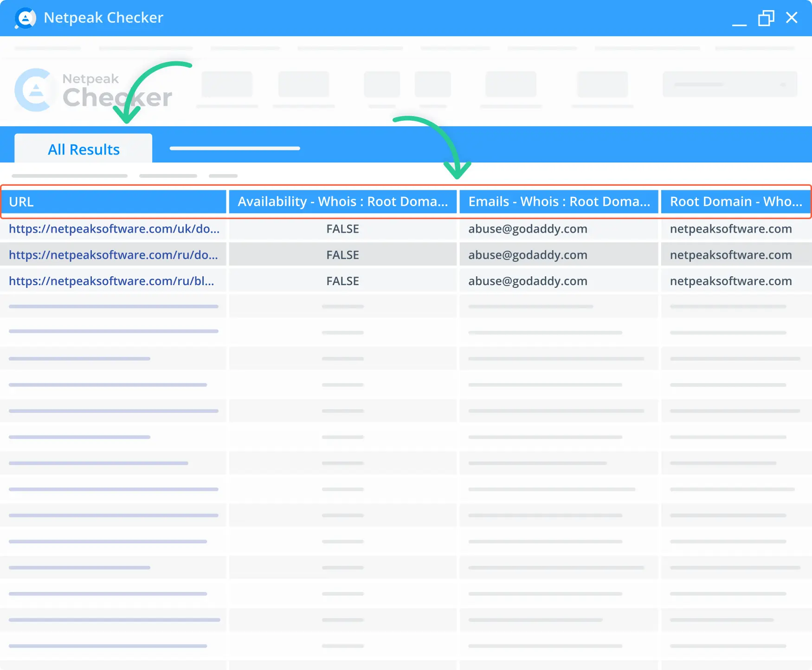812x670 pixels.
Task: Click the Root Domain - Whois header
Action: [x=735, y=202]
